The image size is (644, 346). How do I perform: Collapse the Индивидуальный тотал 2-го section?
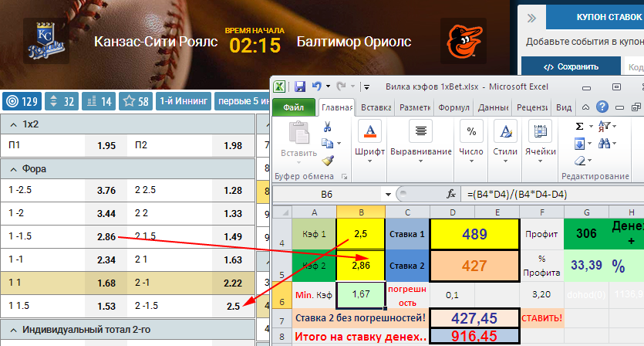coord(14,330)
